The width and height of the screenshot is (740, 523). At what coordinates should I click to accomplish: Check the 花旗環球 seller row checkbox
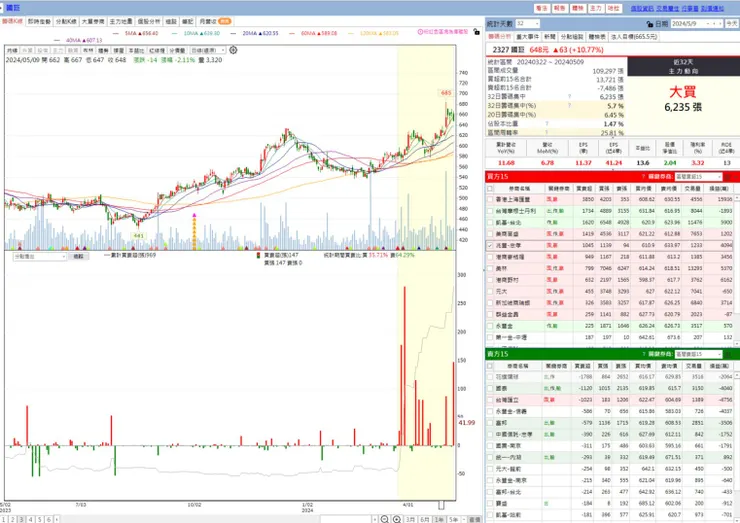tap(490, 377)
